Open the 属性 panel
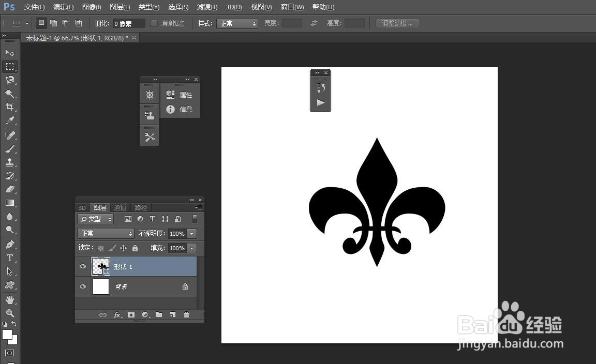The width and height of the screenshot is (596, 364). coord(180,95)
